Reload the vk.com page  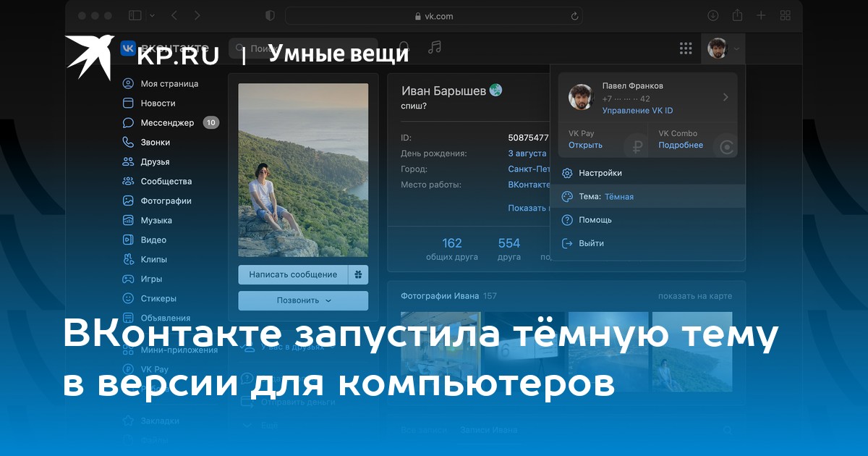(574, 16)
